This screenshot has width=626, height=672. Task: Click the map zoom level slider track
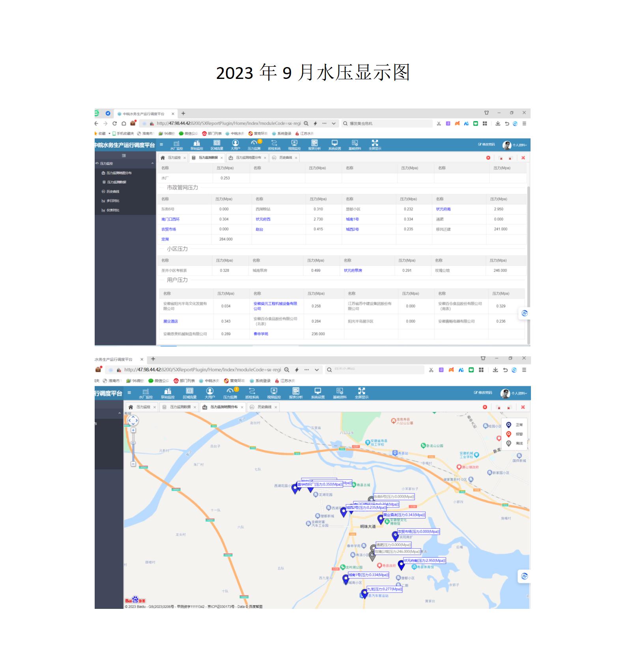pos(133,447)
